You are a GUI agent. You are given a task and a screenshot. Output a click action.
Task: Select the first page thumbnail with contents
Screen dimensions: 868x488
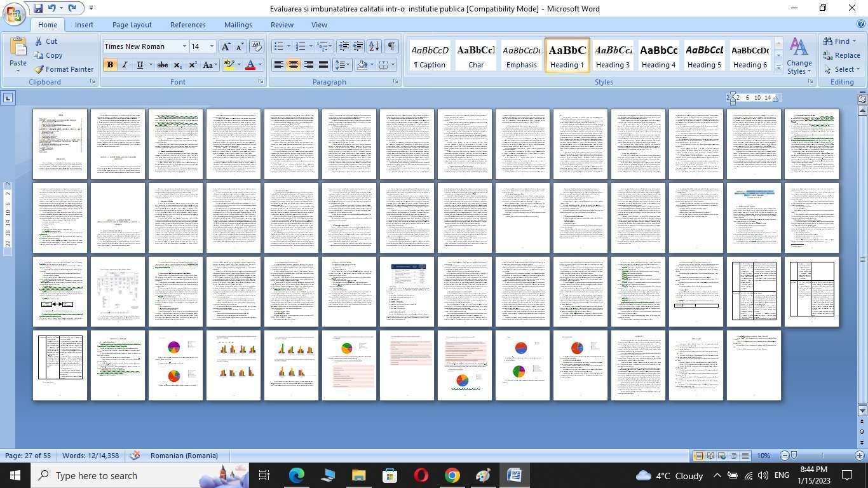coord(60,144)
